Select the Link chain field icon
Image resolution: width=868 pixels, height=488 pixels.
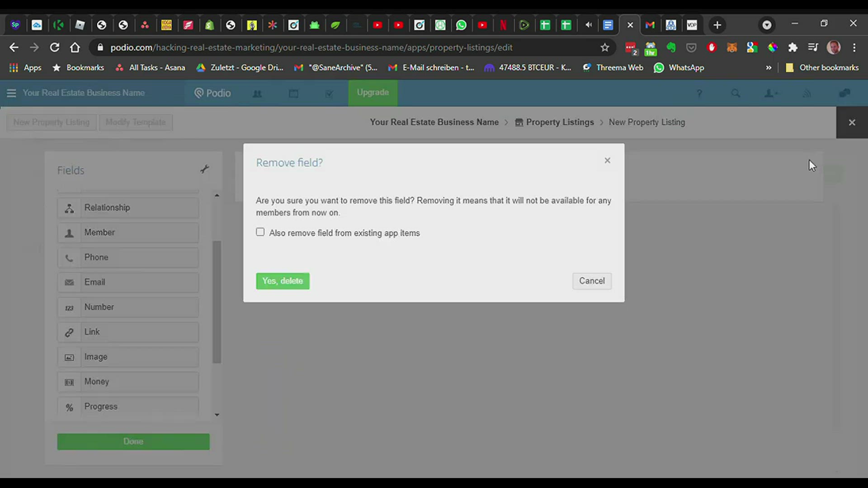click(x=69, y=332)
